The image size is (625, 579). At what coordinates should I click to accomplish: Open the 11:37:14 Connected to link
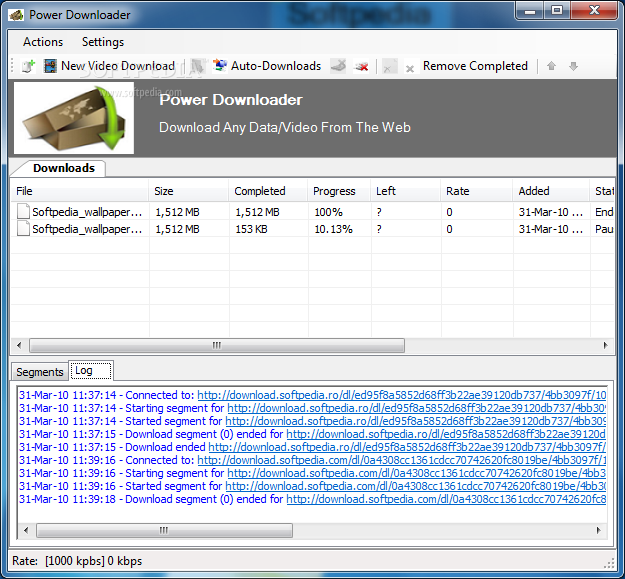(x=402, y=395)
